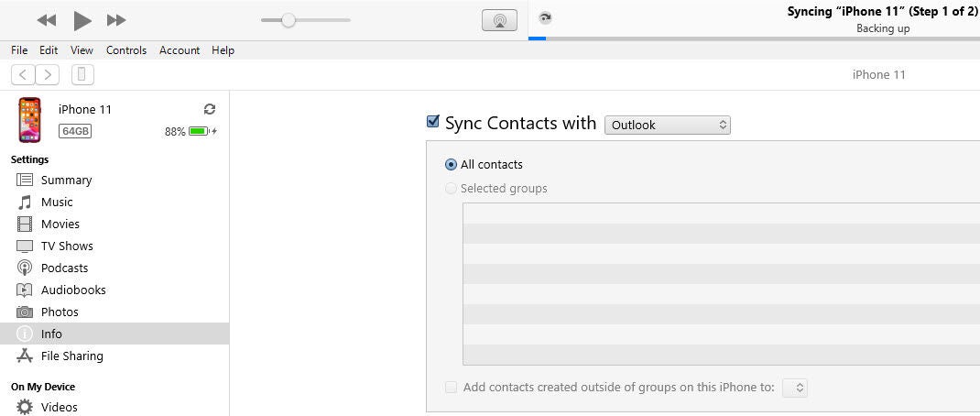Uncheck the Sync Contacts with checkbox
Screen dimensions: 980x416
tap(432, 121)
